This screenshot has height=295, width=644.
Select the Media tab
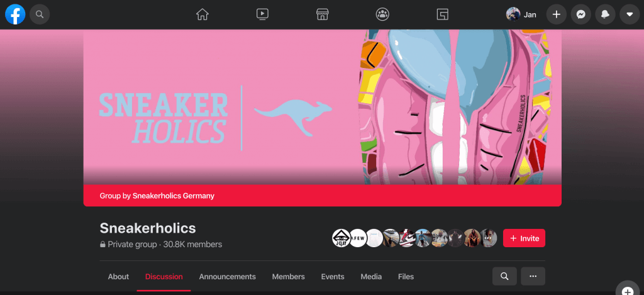click(371, 277)
